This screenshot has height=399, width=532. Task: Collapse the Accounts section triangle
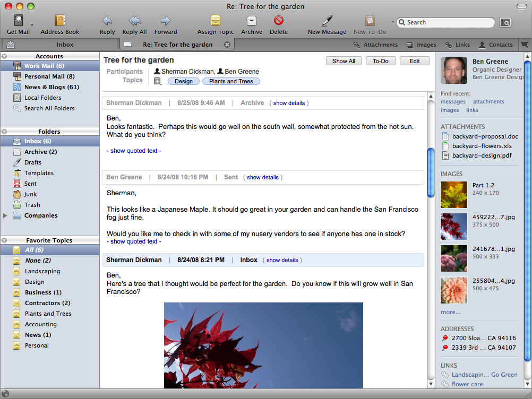point(4,56)
